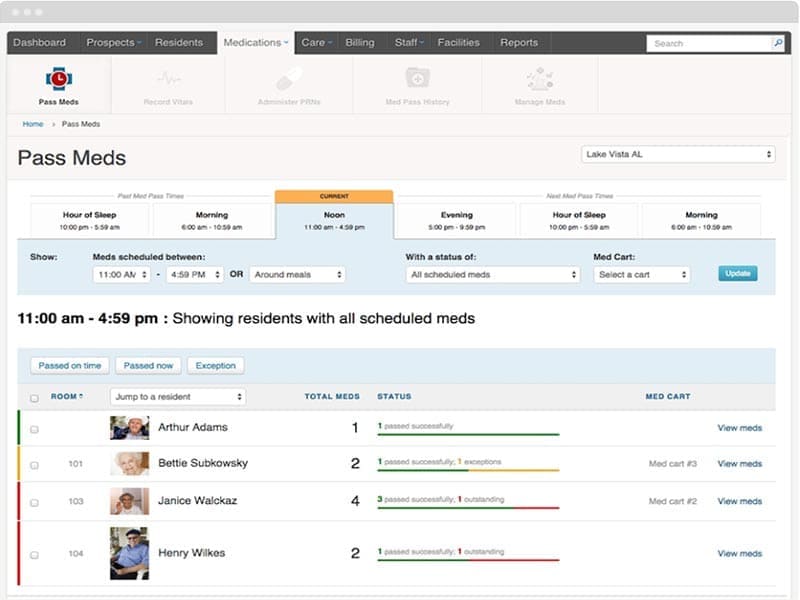The image size is (800, 600).
Task: Open the Lake Vista AL facility selector
Action: click(x=678, y=155)
